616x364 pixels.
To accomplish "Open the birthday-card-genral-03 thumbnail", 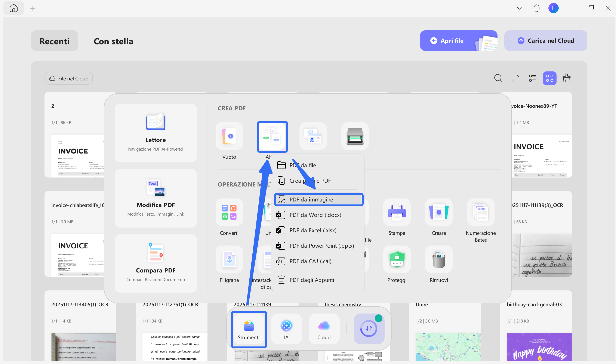I will (539, 347).
